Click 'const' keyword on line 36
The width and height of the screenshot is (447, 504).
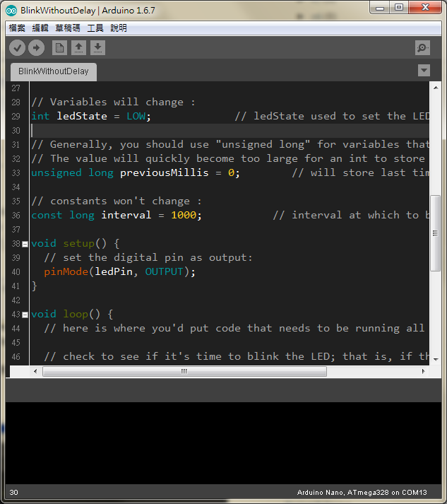(x=47, y=215)
